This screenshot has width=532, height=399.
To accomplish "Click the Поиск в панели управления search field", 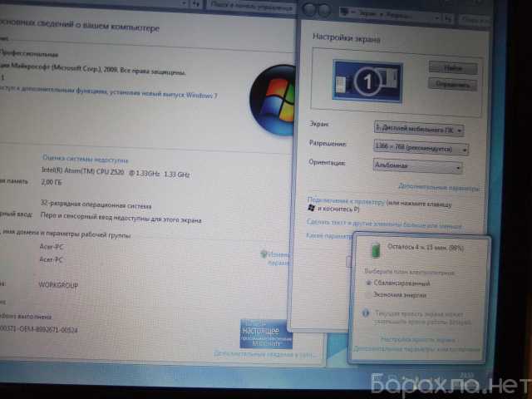I will pyautogui.click(x=250, y=6).
